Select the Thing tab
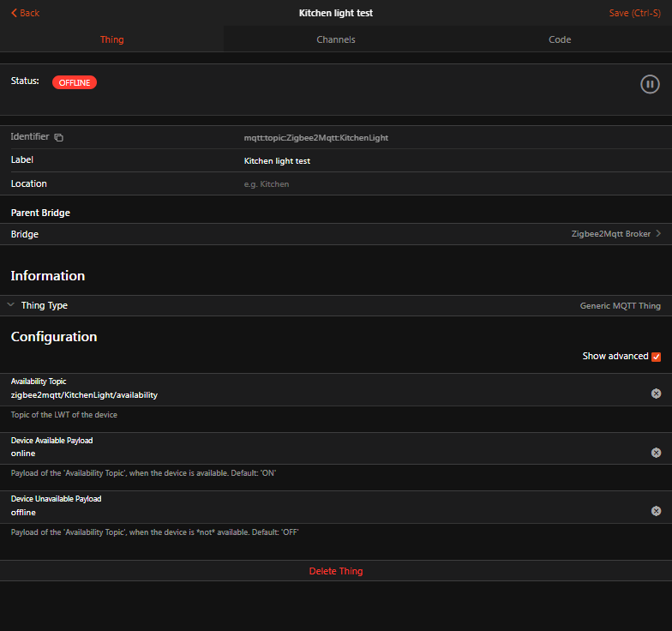Image resolution: width=672 pixels, height=631 pixels. [x=111, y=39]
